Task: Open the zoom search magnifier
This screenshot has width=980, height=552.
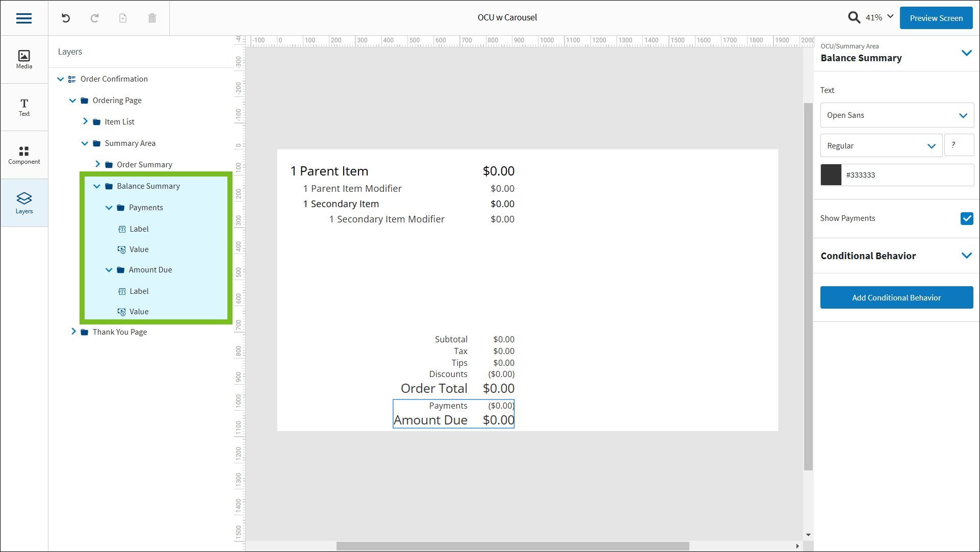Action: [854, 17]
